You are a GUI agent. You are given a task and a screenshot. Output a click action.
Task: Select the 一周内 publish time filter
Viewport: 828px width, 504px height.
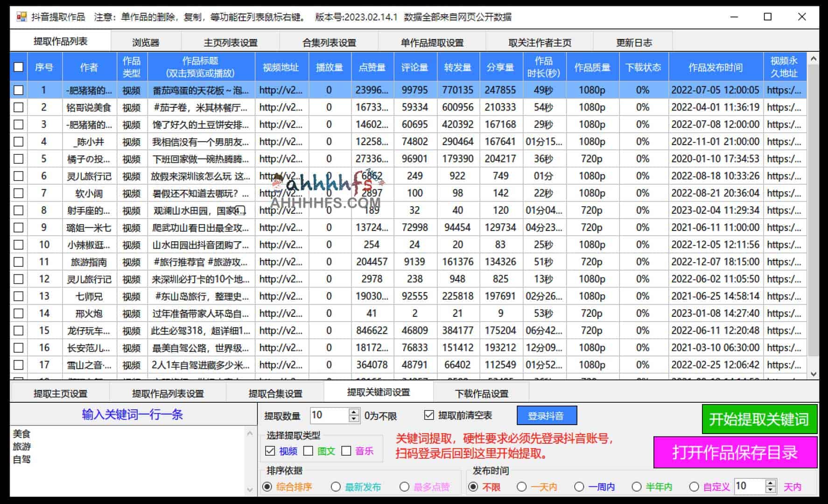579,487
